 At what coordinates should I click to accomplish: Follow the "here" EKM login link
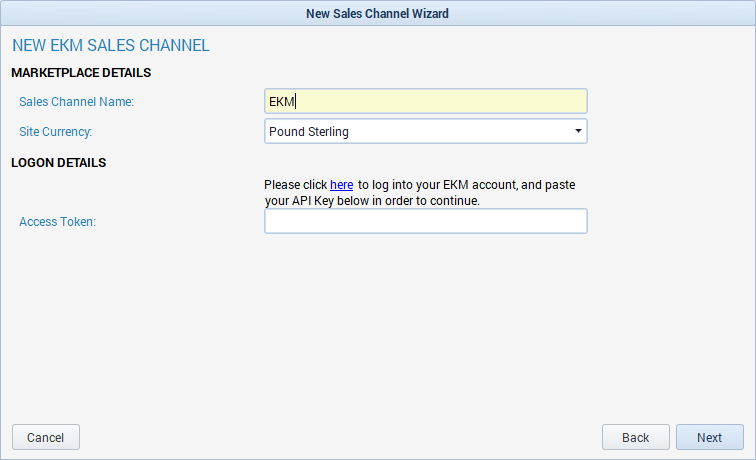coord(341,185)
